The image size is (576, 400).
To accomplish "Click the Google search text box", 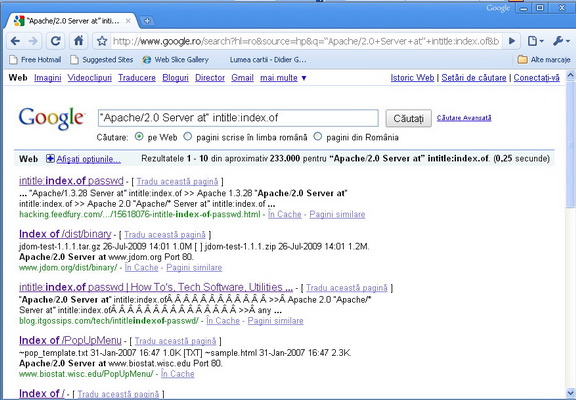I will click(238, 118).
